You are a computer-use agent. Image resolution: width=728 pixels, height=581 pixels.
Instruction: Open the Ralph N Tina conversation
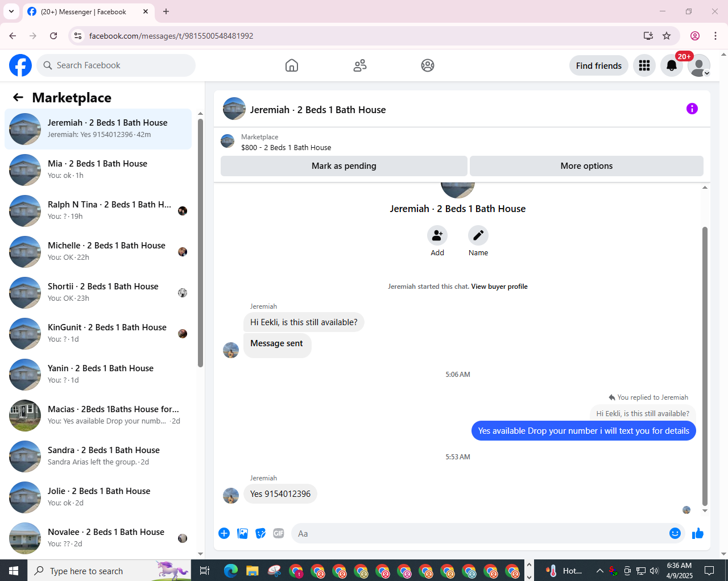coord(98,211)
